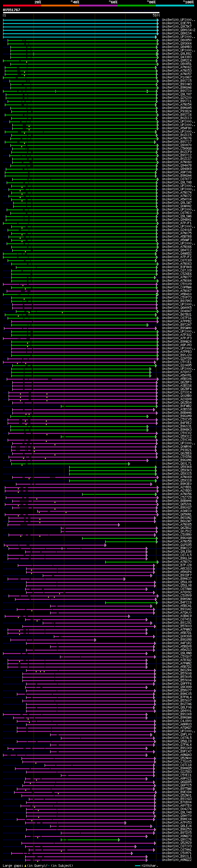The width and height of the screenshot is (197, 868).
Task: Click the red ~20% identity legend bar
Action: (x=22, y=6)
